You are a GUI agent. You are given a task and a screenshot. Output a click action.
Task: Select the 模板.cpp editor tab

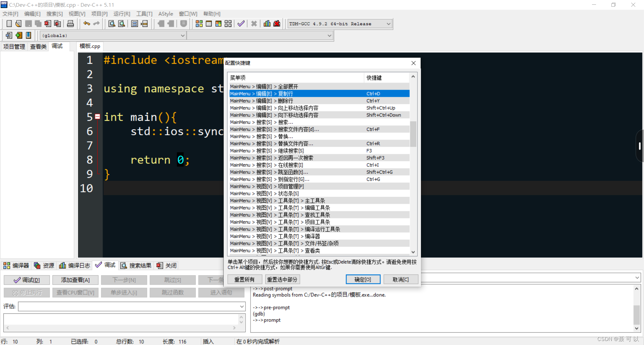[x=90, y=46]
